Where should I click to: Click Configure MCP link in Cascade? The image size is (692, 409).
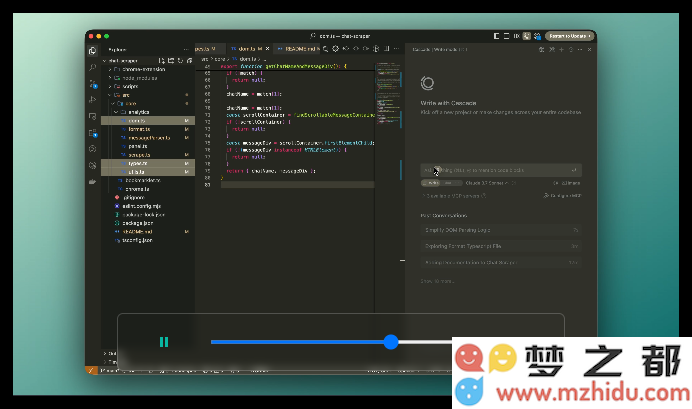coord(562,195)
